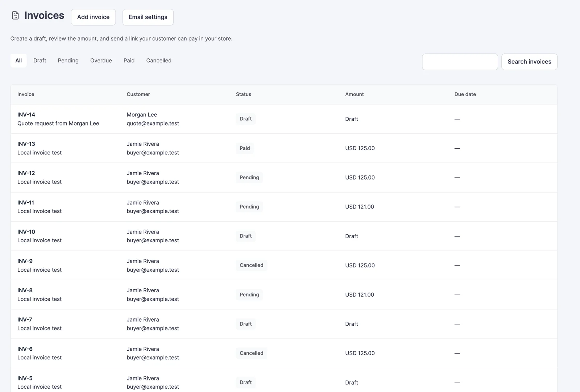Viewport: 580px width, 392px height.
Task: Open invoice INV-13
Action: 26,144
